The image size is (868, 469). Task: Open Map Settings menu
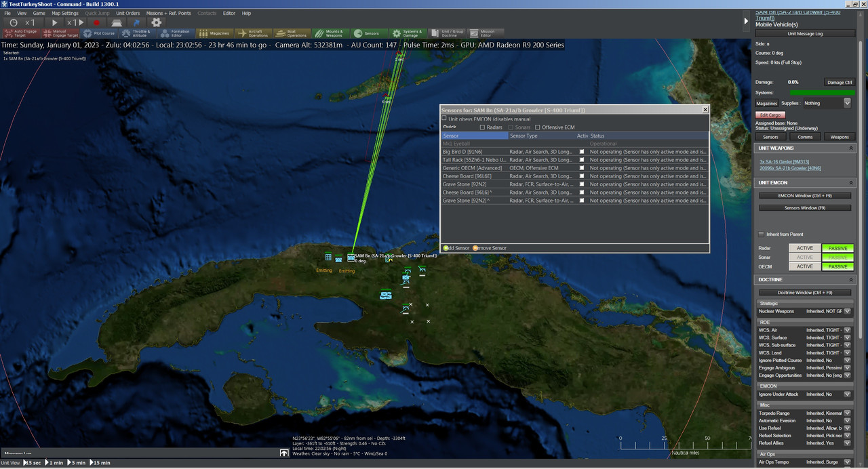pyautogui.click(x=65, y=13)
